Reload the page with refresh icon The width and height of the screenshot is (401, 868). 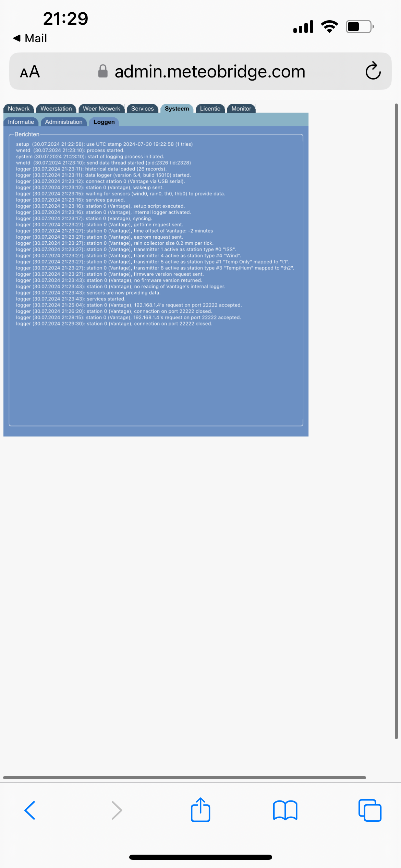373,71
